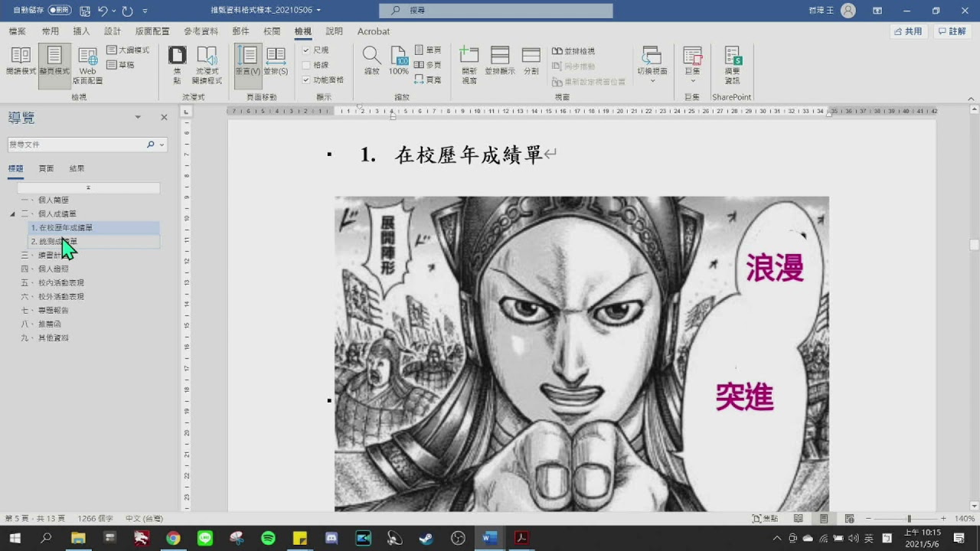Open Customize Quick Access Toolbar dropdown
The width and height of the screenshot is (980, 551).
[145, 11]
